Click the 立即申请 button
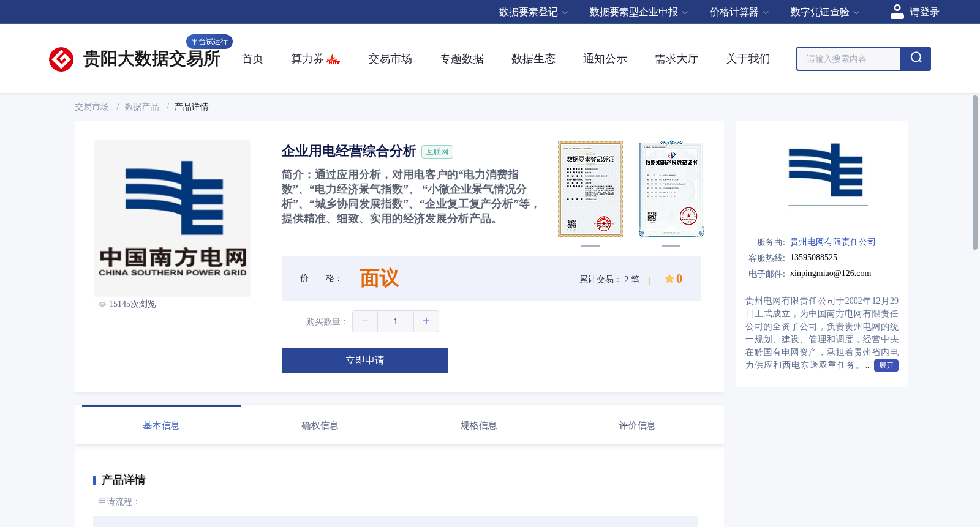Screen dimensions: 980x527 (365, 361)
